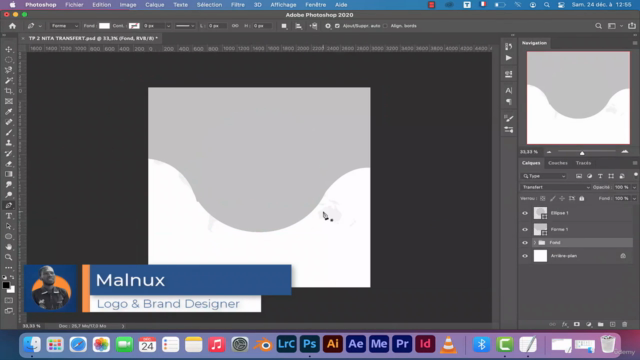Select the Arrière-plan layer name
Image resolution: width=640 pixels, height=360 pixels.
pyautogui.click(x=564, y=256)
